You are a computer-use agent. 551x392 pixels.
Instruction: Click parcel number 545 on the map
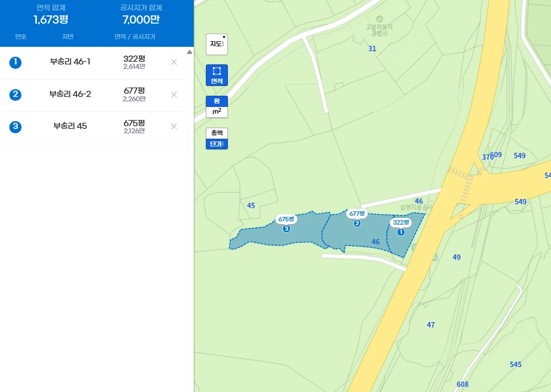(516, 364)
